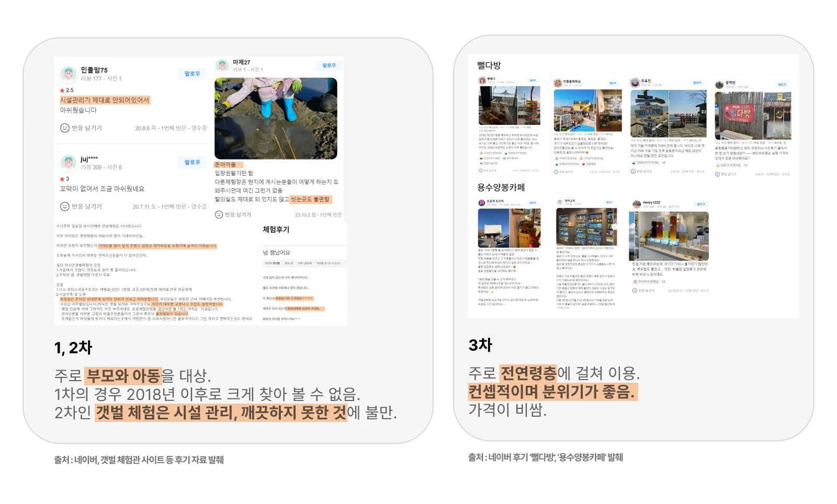Open the mudflat photo with blue boots
The image size is (837, 504).
(x=276, y=118)
